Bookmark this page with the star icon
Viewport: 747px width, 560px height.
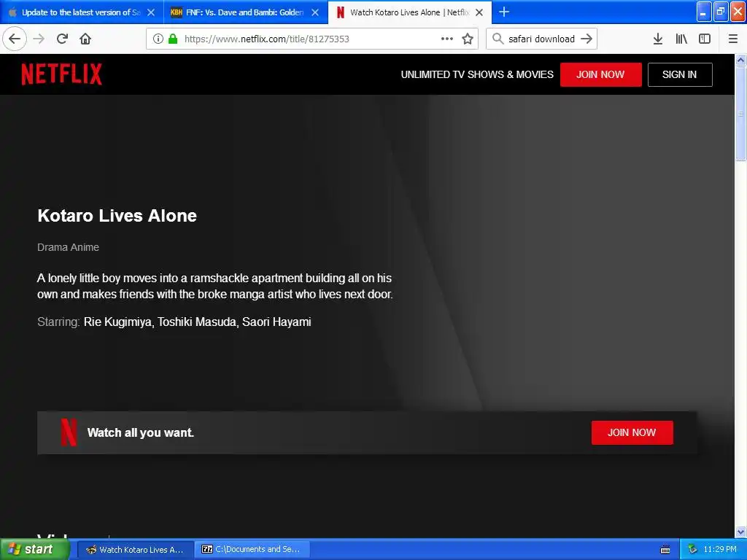pos(468,39)
